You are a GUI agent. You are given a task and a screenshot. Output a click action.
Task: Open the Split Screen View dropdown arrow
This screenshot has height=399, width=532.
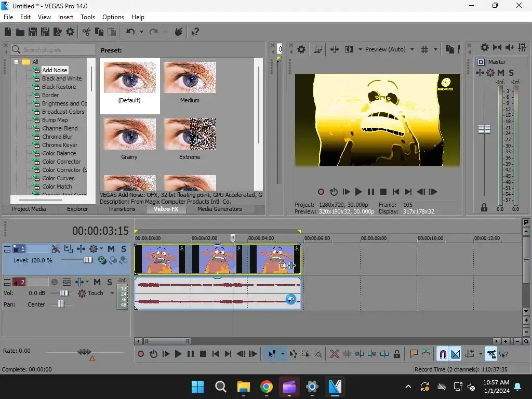[x=360, y=49]
